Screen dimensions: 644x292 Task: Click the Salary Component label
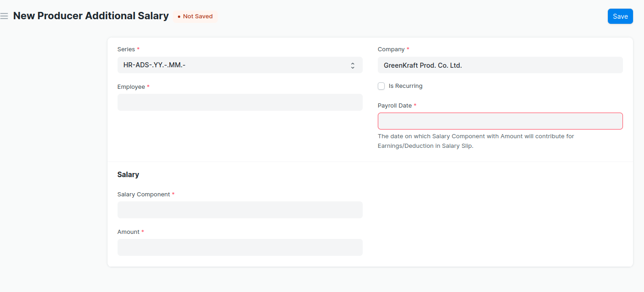(x=144, y=194)
